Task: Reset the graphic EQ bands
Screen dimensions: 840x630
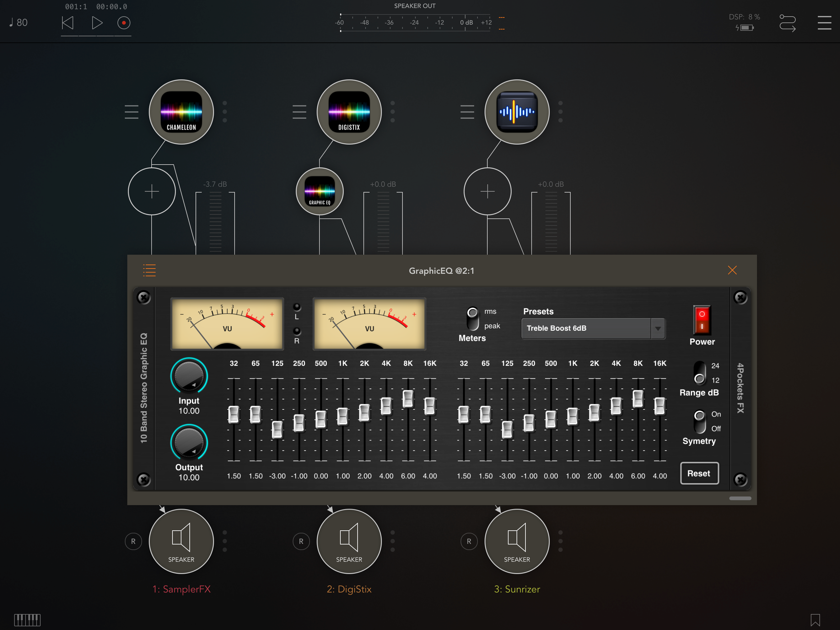Action: 699,473
